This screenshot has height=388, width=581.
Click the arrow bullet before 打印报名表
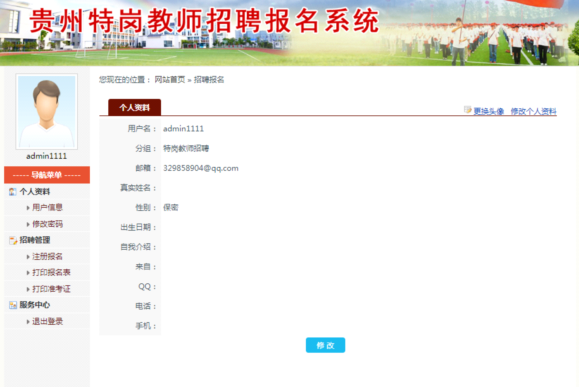click(28, 273)
